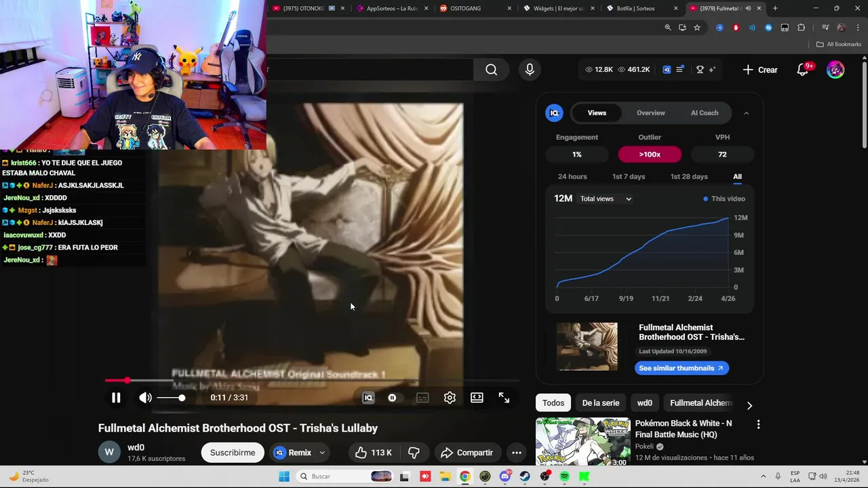Switch to the BotRix Sorteos browser tab

coord(636,8)
